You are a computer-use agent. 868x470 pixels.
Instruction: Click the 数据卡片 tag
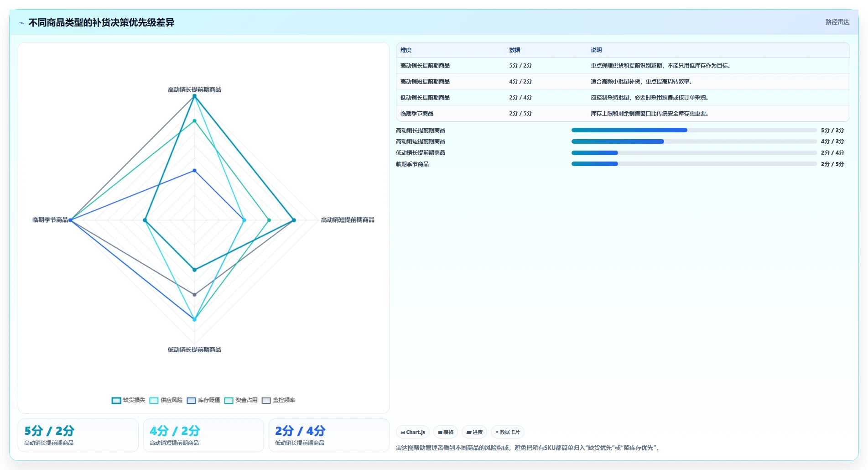(x=508, y=432)
